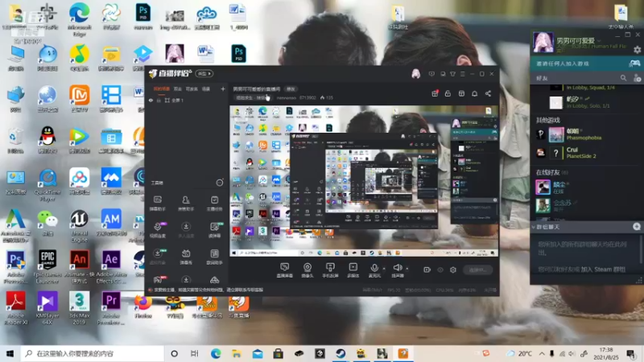Viewport: 644px width, 362px height.
Task: Toggle the lock icon for 全屏1 source
Action: pos(159,100)
